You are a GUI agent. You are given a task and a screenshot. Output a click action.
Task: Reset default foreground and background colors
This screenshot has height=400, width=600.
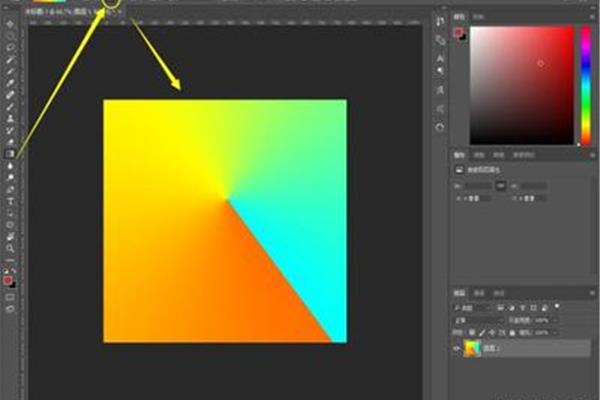click(x=6, y=271)
